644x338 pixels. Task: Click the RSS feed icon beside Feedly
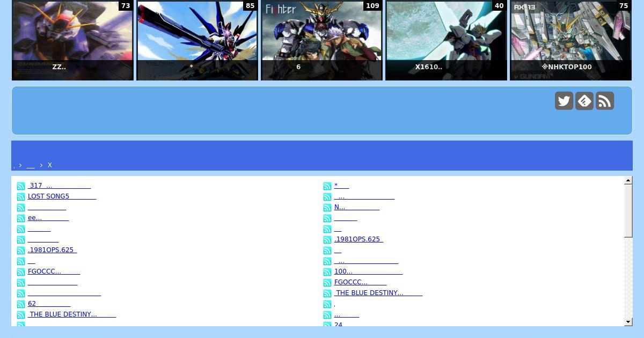(605, 101)
